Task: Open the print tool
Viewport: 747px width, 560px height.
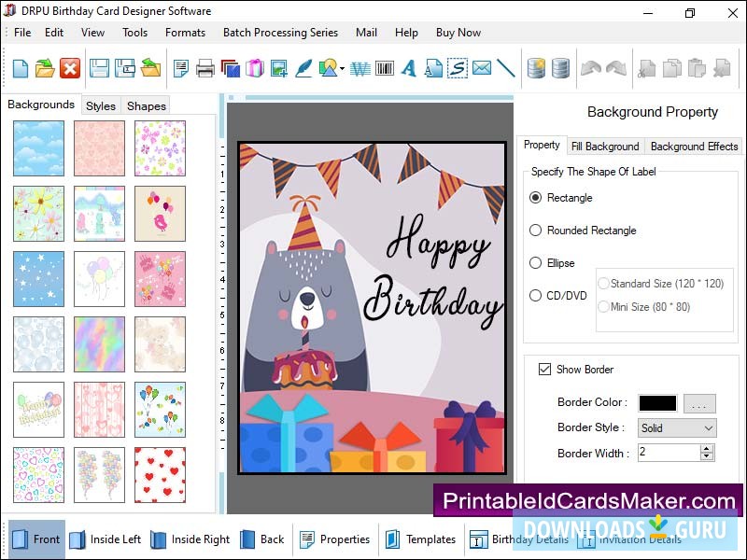Action: tap(204, 67)
